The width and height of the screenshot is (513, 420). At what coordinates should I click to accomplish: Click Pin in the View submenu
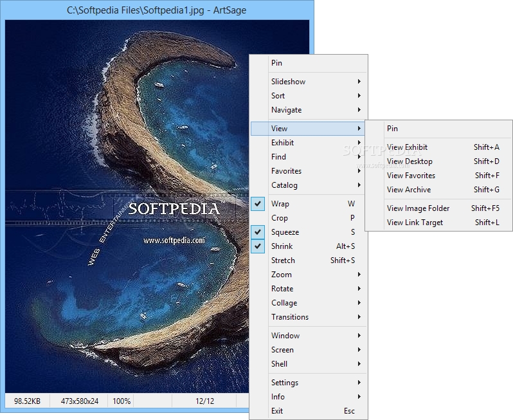coord(438,129)
